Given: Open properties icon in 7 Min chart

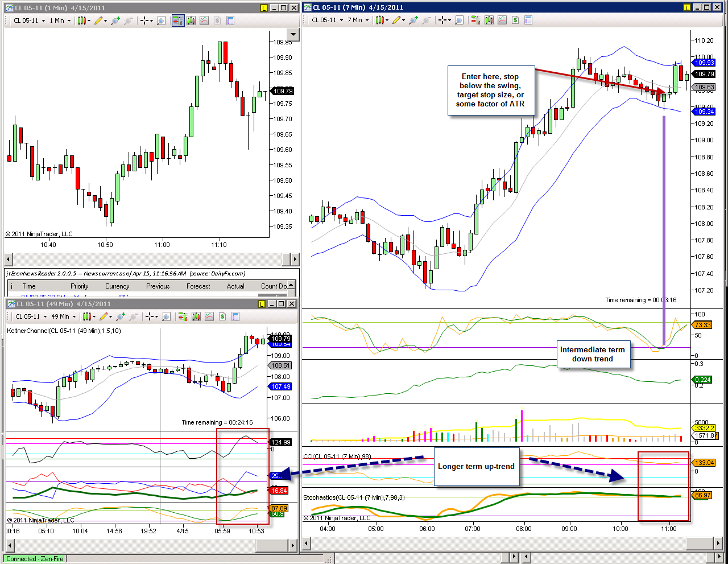Looking at the screenshot, I should (528, 20).
